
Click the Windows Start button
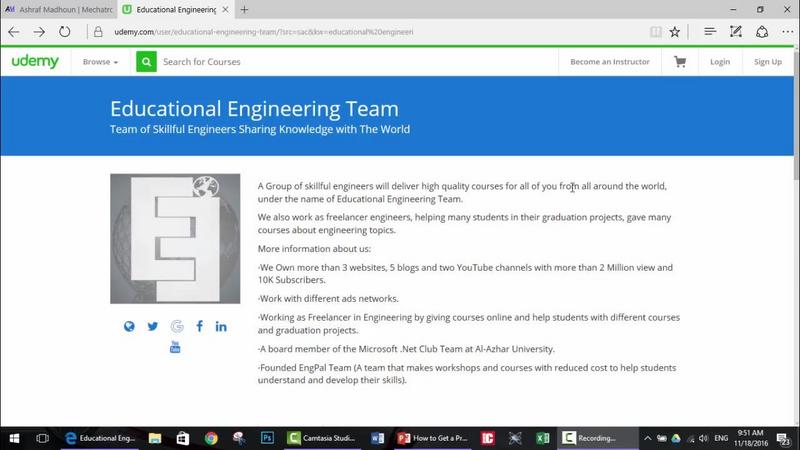pyautogui.click(x=14, y=438)
